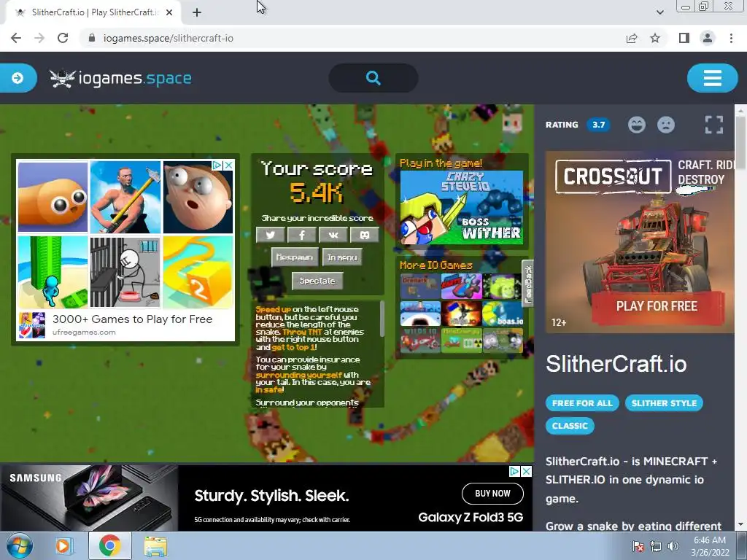The image size is (747, 560).
Task: Open the Chrome profile avatar
Action: click(708, 38)
